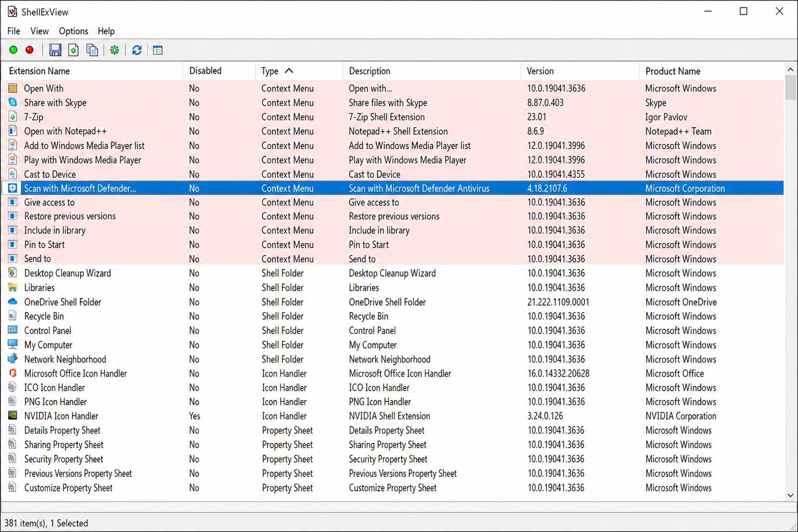Click the Properties window toolbar icon
Screen dimensions: 798x532
point(158,50)
